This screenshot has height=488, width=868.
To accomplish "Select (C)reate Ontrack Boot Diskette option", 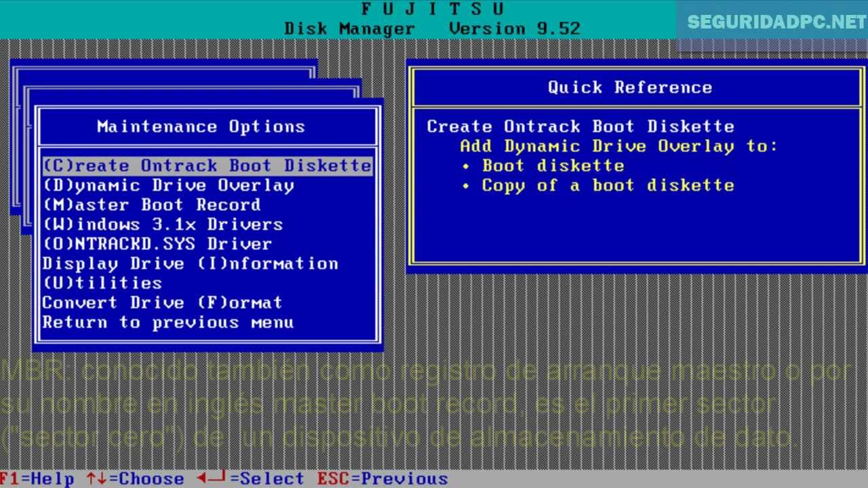I will (208, 166).
